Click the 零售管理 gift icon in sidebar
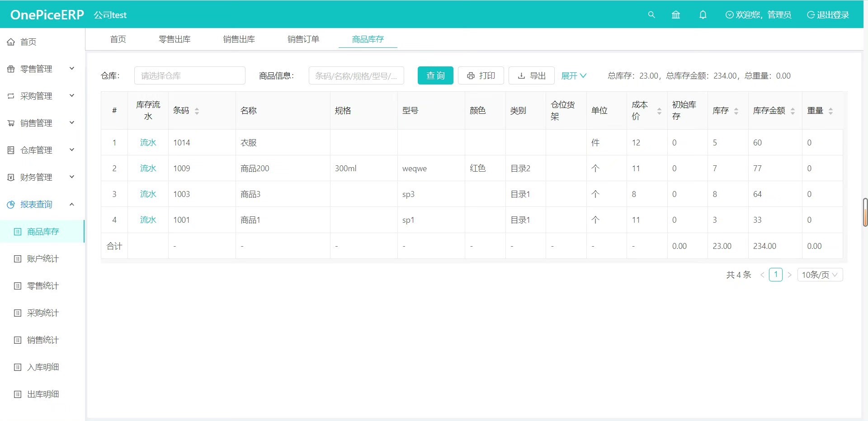 tap(11, 69)
